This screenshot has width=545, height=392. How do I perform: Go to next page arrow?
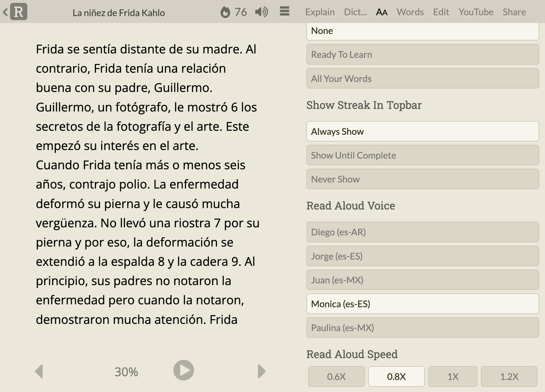click(x=261, y=371)
